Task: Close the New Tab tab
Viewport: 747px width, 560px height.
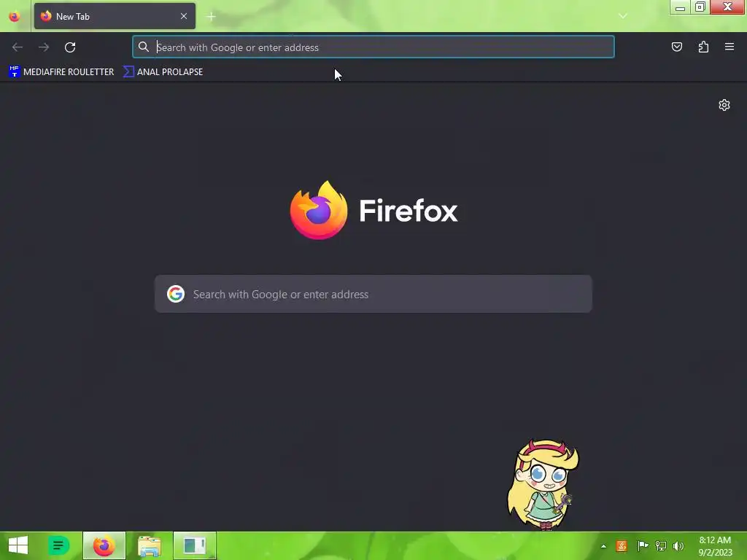Action: point(184,16)
